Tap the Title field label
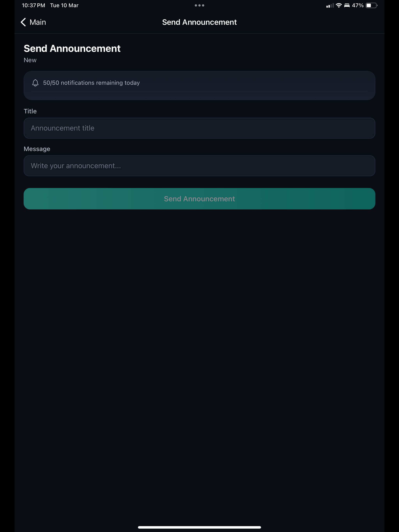399x532 pixels. coord(30,111)
